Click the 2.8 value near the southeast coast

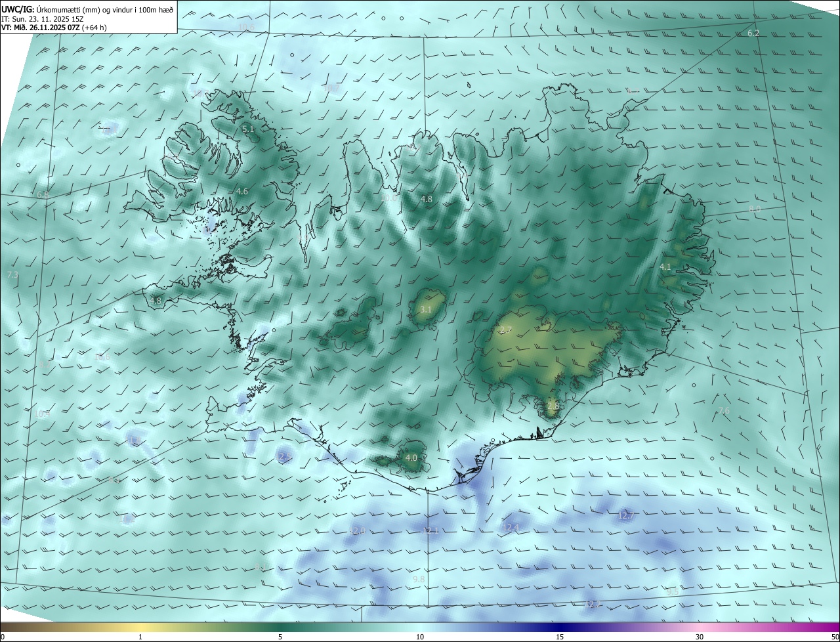[553, 406]
